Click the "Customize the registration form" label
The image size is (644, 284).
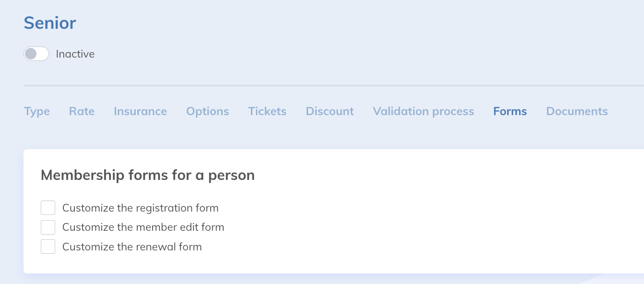coord(140,208)
